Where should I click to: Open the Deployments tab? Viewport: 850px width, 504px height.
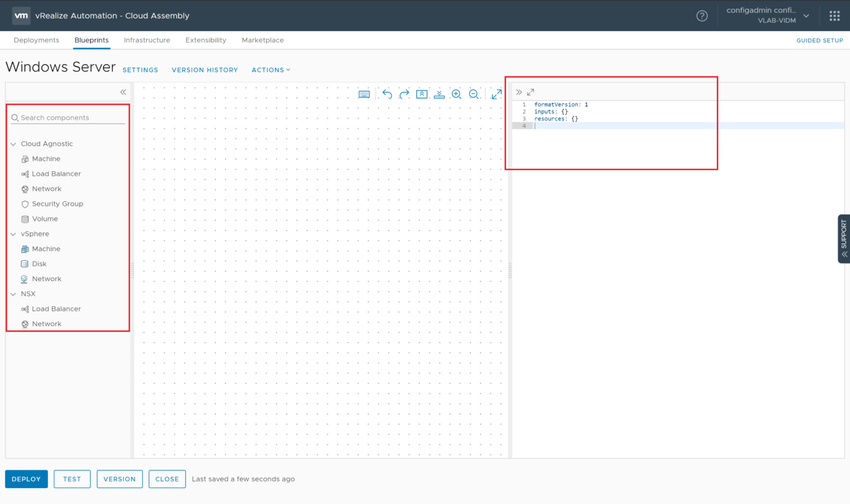(36, 40)
